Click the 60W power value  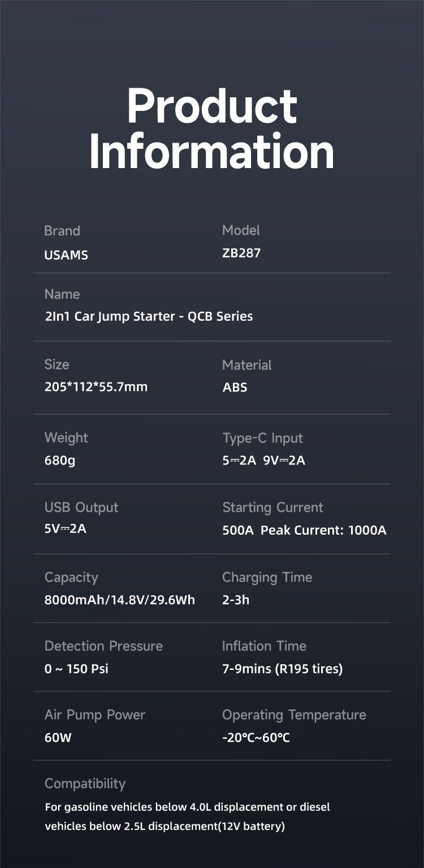pyautogui.click(x=58, y=738)
